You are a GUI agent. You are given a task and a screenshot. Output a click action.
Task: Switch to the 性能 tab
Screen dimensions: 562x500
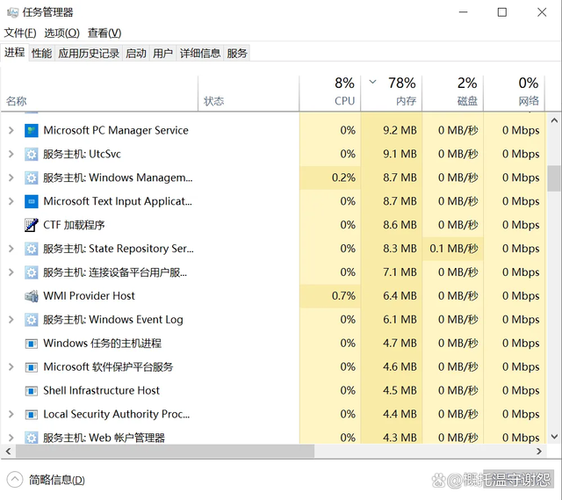(x=42, y=53)
